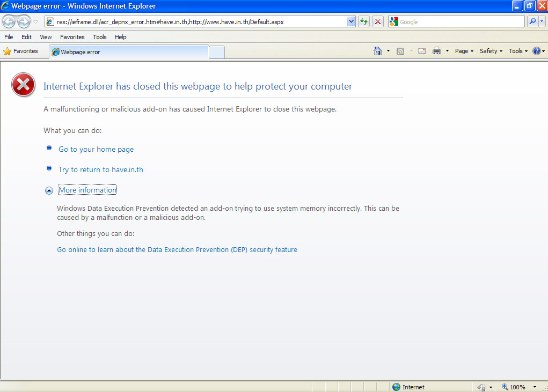Click the Print icon

pos(437,51)
